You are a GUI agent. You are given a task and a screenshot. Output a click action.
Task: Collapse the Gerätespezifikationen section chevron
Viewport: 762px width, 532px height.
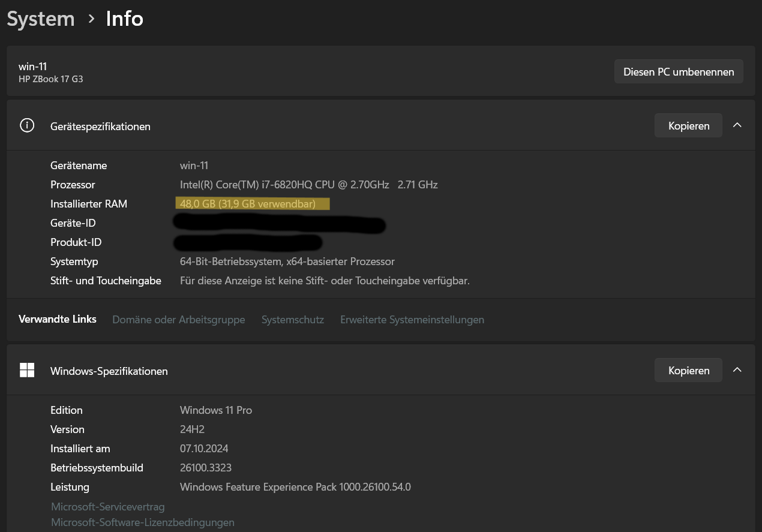737,125
